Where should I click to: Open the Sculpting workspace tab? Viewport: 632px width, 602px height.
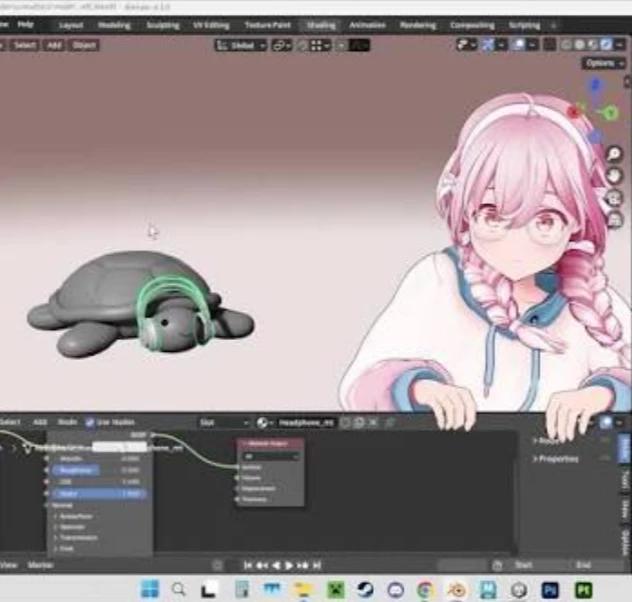pos(163,25)
